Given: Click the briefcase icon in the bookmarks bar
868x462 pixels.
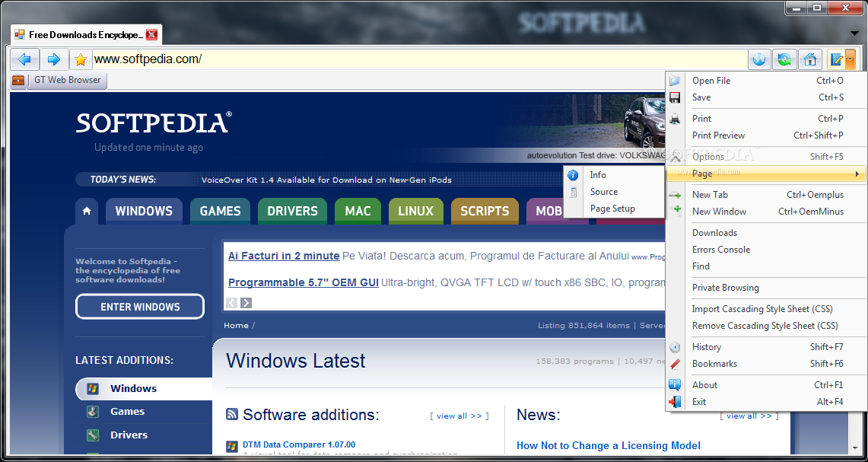Looking at the screenshot, I should coord(18,81).
